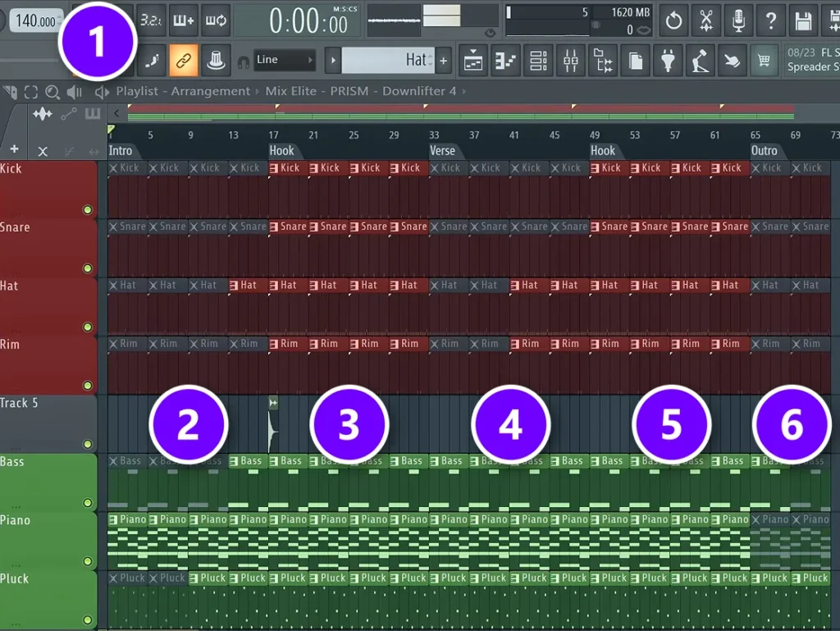Open the Channel rack view icon
The image size is (840, 631).
click(538, 61)
